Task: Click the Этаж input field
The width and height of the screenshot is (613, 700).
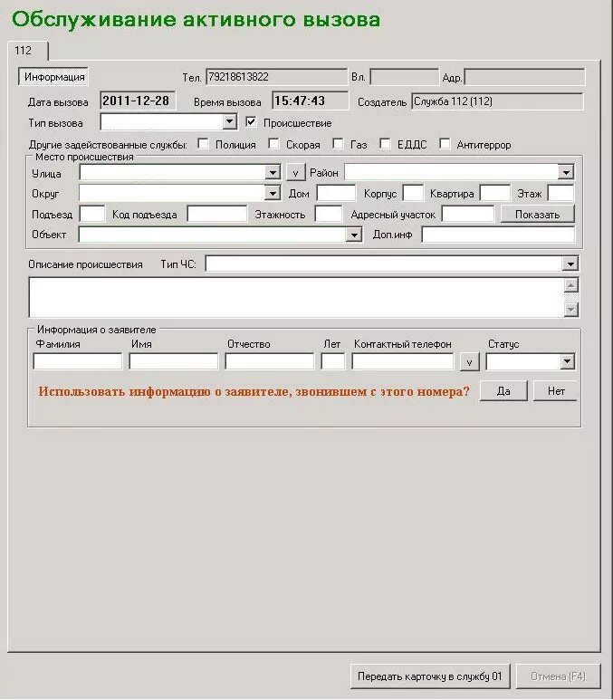Action: click(x=560, y=193)
